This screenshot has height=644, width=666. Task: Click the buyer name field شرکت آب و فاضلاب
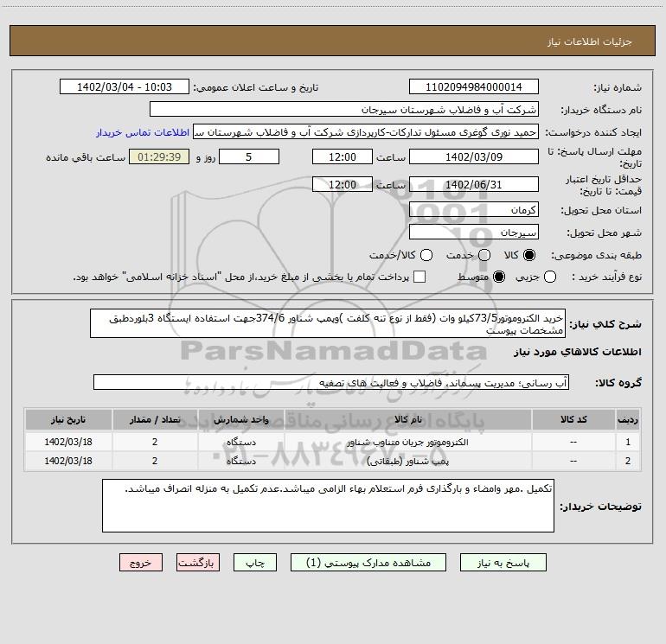pos(344,109)
